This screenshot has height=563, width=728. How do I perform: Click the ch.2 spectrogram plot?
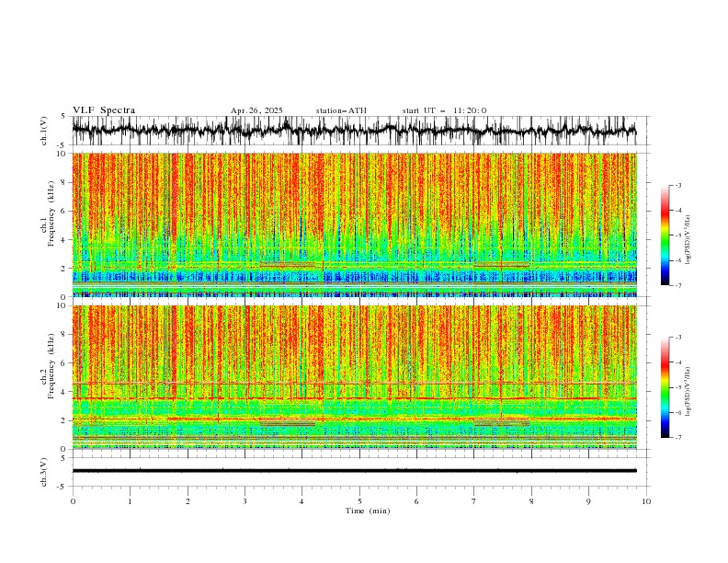tap(354, 377)
